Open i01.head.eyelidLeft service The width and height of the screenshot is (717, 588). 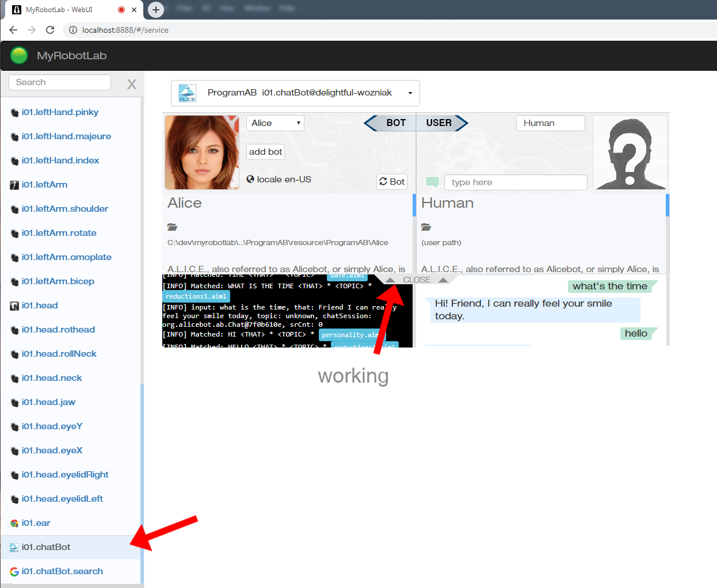[62, 499]
